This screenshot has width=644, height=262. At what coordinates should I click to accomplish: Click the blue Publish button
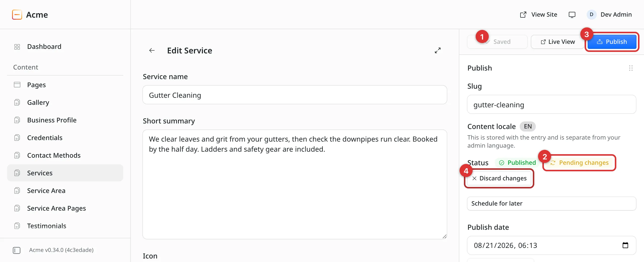pos(612,42)
